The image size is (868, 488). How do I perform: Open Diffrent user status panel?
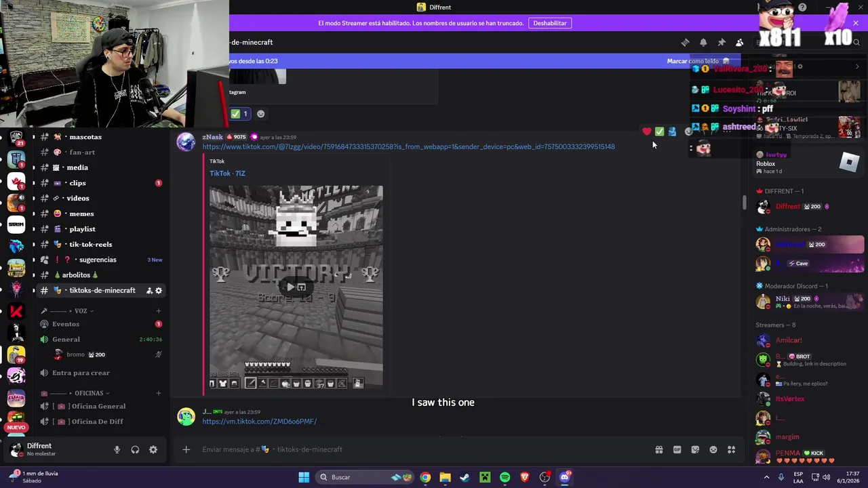[56, 449]
